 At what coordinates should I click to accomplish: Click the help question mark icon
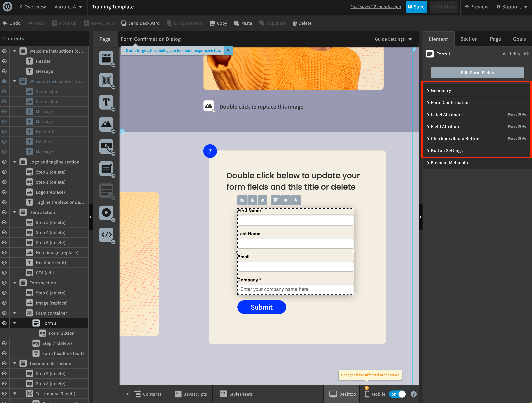pyautogui.click(x=413, y=394)
